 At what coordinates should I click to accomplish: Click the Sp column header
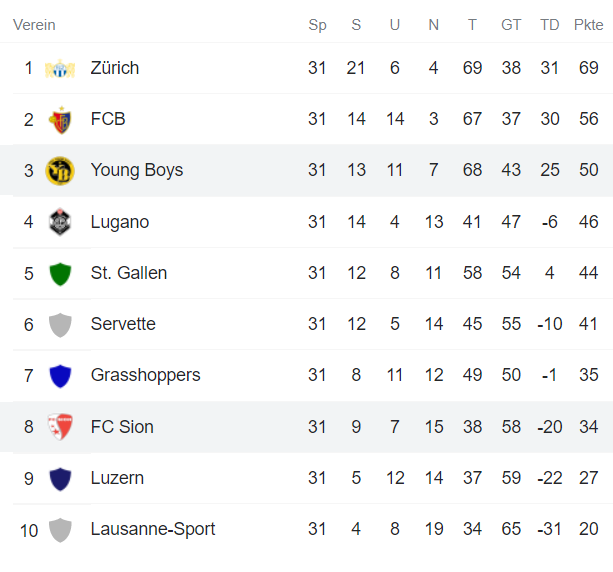317,25
